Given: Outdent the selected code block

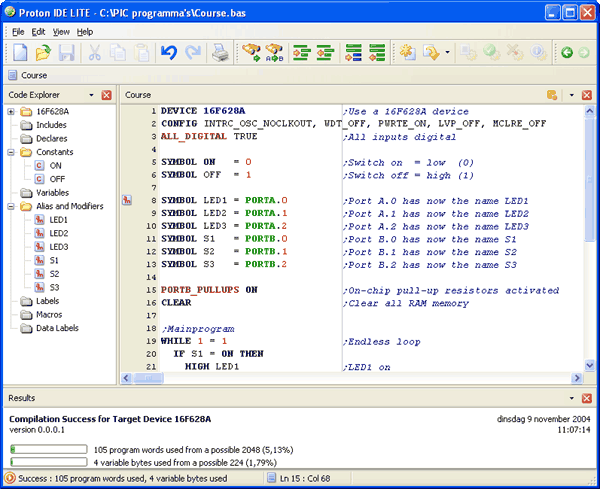Looking at the screenshot, I should tap(325, 52).
